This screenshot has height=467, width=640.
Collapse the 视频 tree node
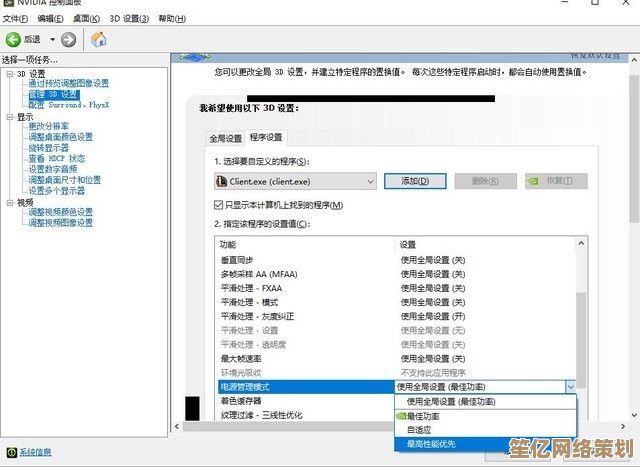coord(9,202)
